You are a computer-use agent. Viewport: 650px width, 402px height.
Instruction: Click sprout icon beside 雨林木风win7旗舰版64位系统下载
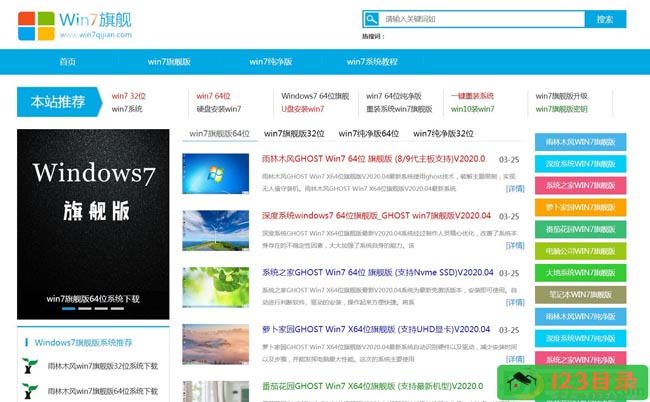tap(30, 391)
